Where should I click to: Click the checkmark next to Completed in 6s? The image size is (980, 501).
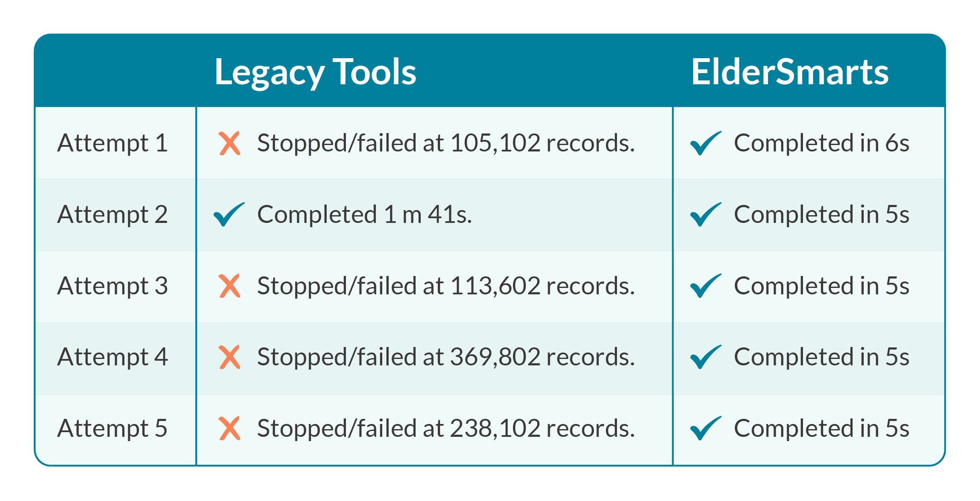pyautogui.click(x=706, y=143)
